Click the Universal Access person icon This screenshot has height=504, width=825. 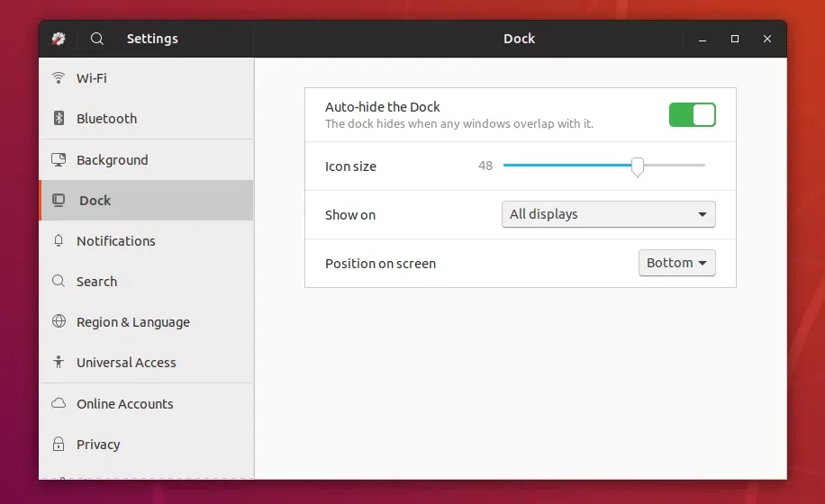pos(59,363)
